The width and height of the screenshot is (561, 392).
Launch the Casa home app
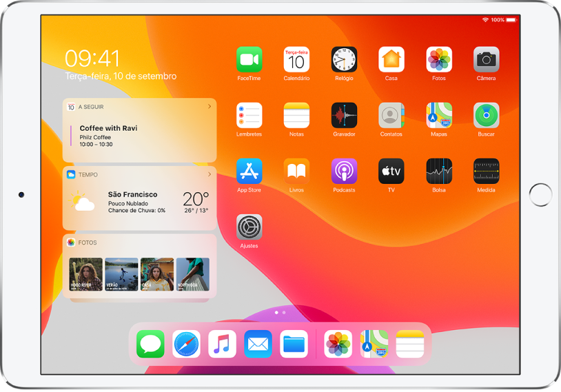point(391,59)
